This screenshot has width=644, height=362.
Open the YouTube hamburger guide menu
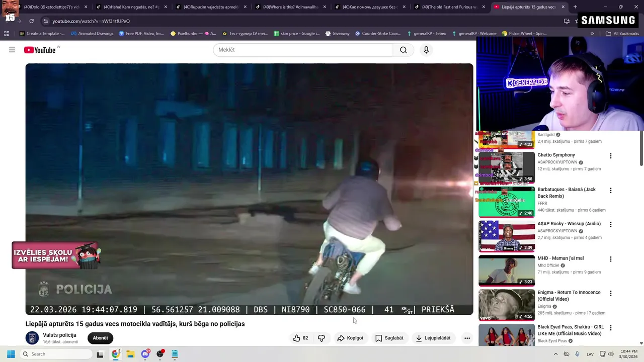click(12, 50)
